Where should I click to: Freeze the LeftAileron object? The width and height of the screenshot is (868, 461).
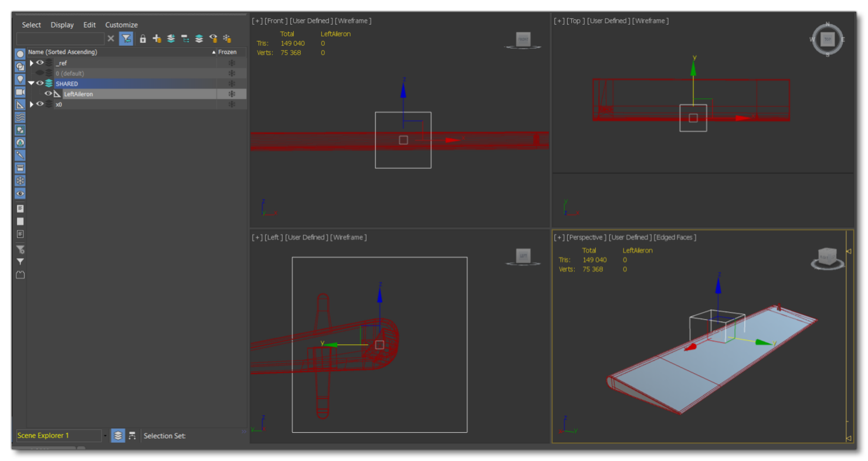[232, 94]
